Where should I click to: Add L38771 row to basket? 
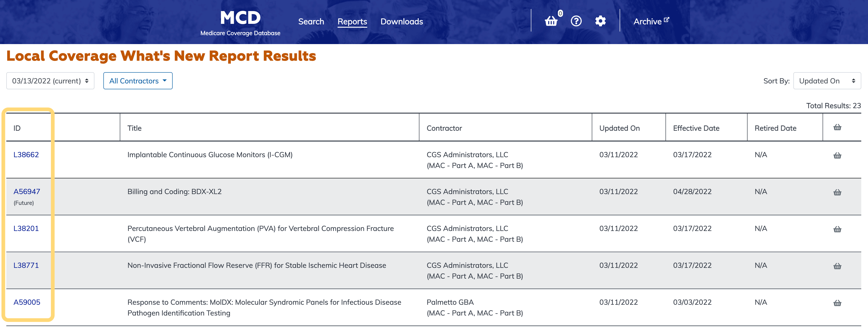point(837,266)
